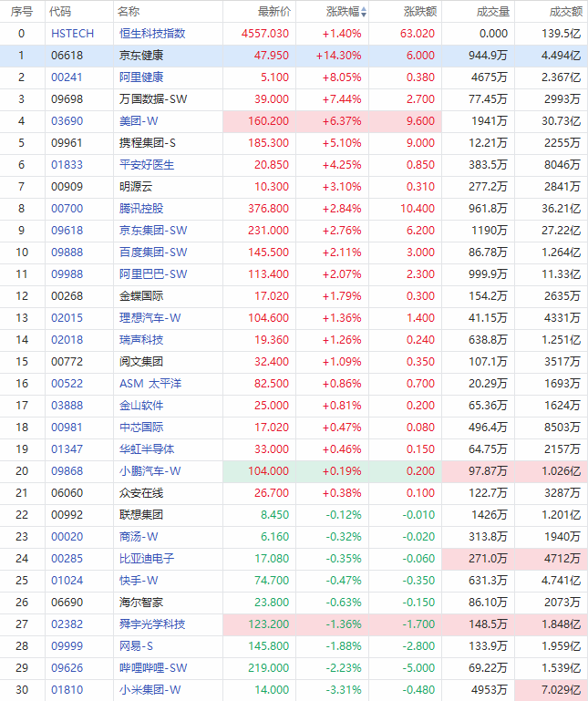Open 美团-W stock link
This screenshot has height=701, width=588.
pos(139,121)
